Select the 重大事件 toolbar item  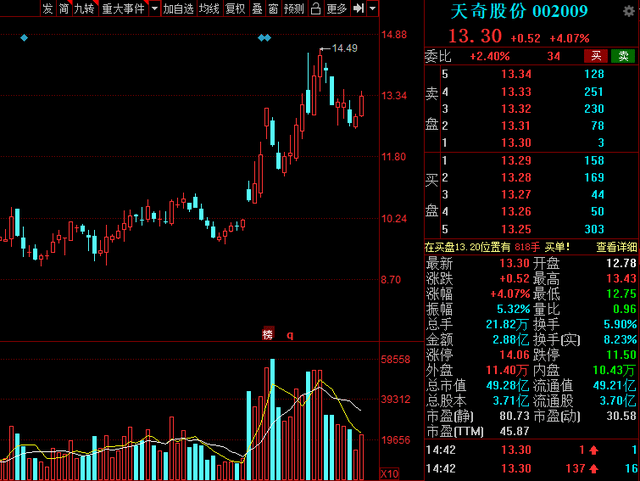point(123,8)
